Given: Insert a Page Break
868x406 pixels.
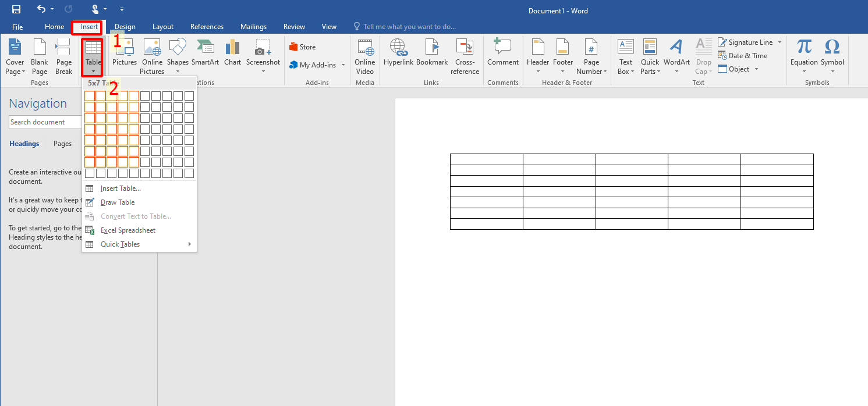Looking at the screenshot, I should pos(64,56).
